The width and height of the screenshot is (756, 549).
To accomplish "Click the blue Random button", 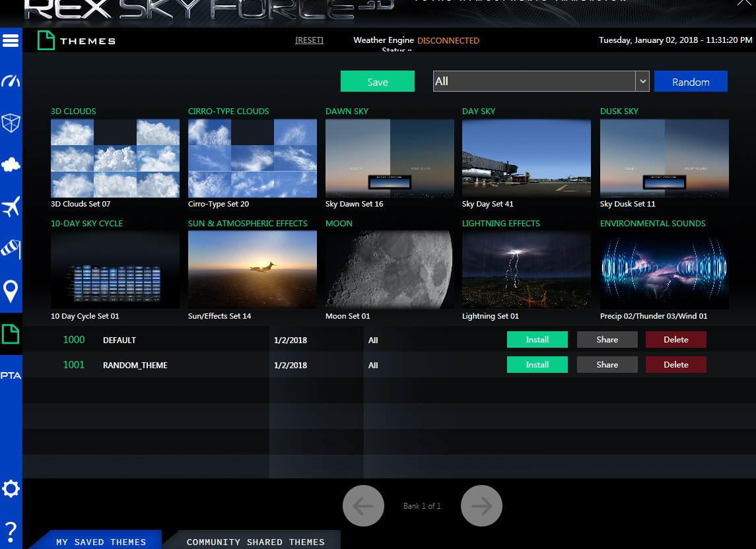I will tap(691, 81).
